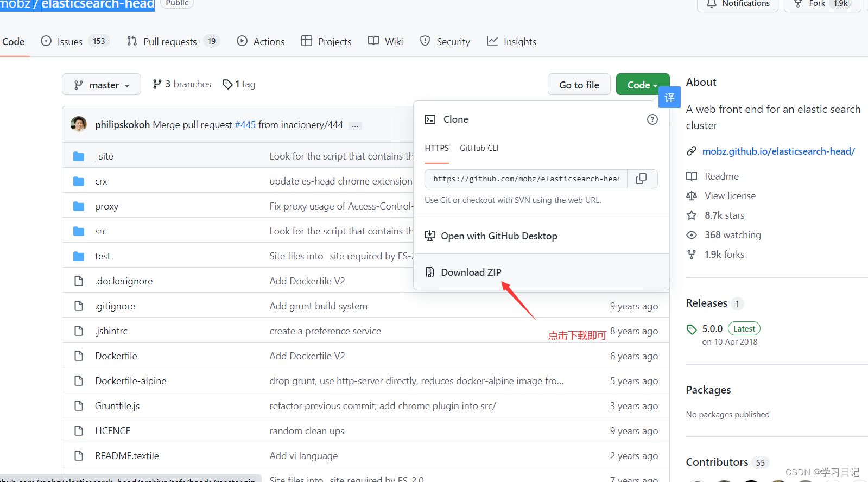Expand the master branch dropdown
The width and height of the screenshot is (868, 482).
102,84
